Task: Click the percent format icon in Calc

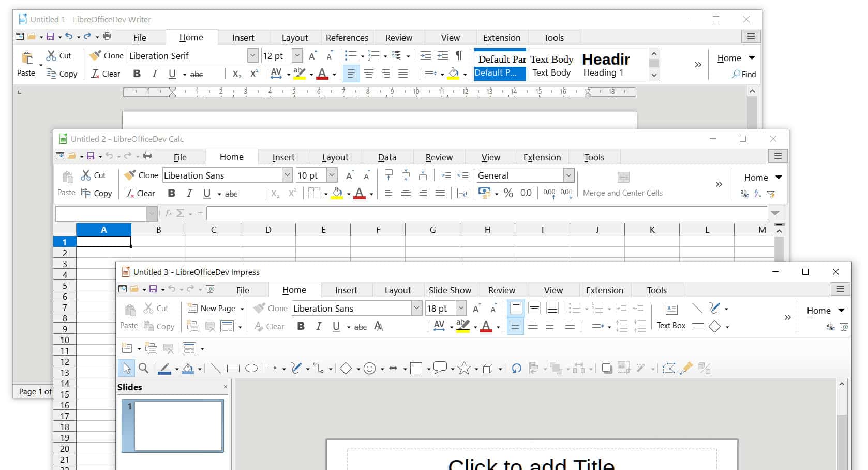Action: point(508,193)
